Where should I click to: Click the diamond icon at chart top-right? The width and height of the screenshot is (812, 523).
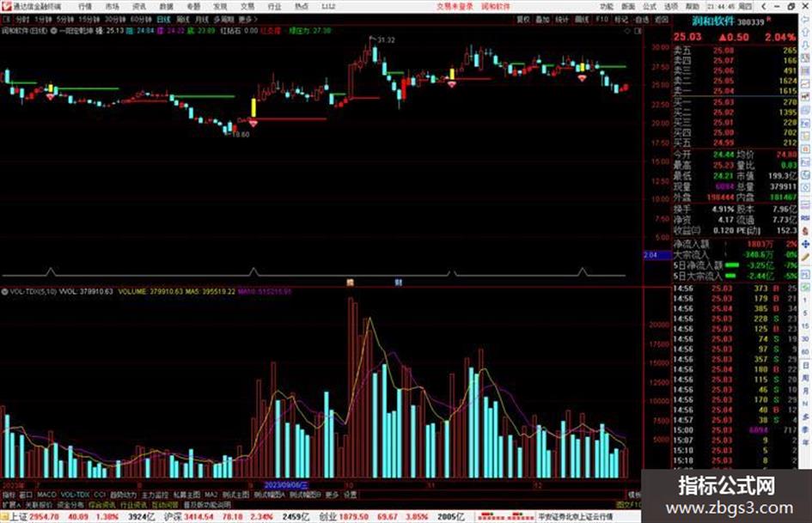[x=627, y=31]
